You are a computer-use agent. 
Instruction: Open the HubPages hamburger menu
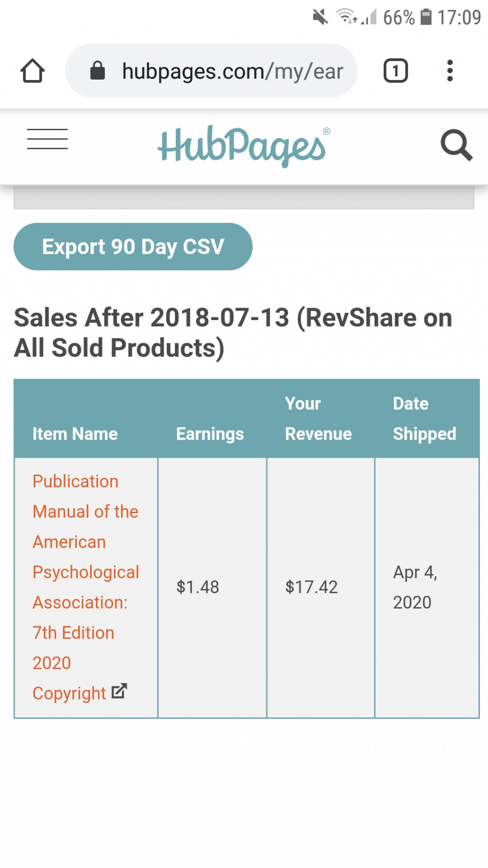pyautogui.click(x=47, y=139)
